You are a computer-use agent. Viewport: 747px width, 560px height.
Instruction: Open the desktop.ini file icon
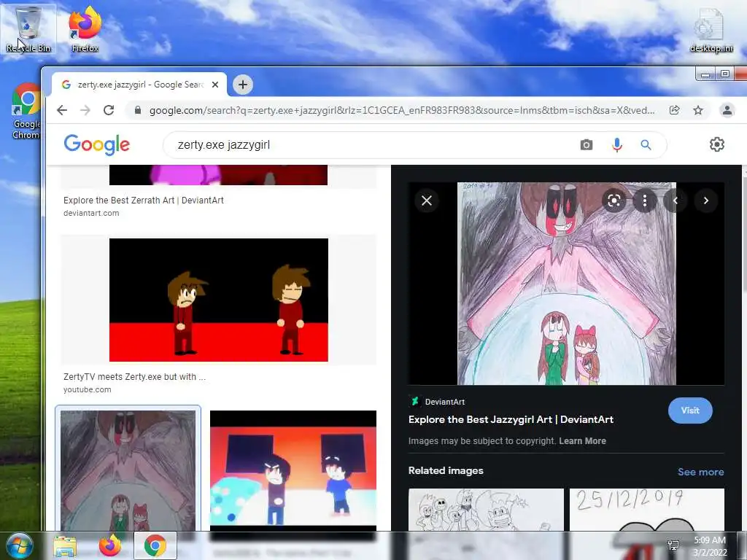tap(711, 29)
